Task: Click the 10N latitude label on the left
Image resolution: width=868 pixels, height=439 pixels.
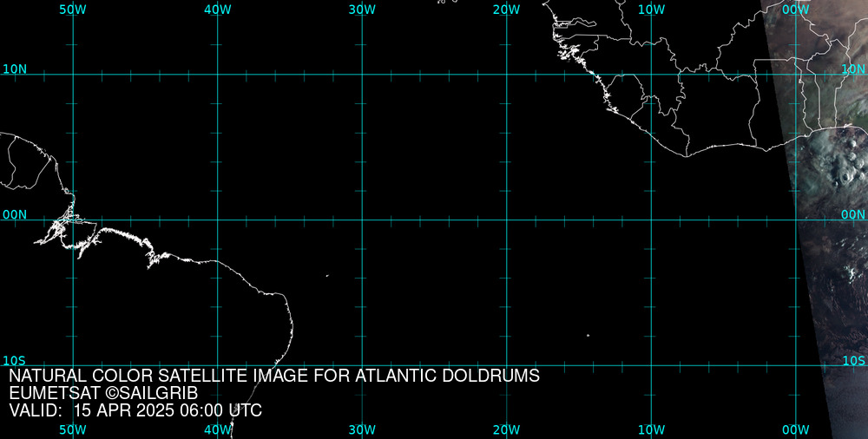Action: pos(15,69)
